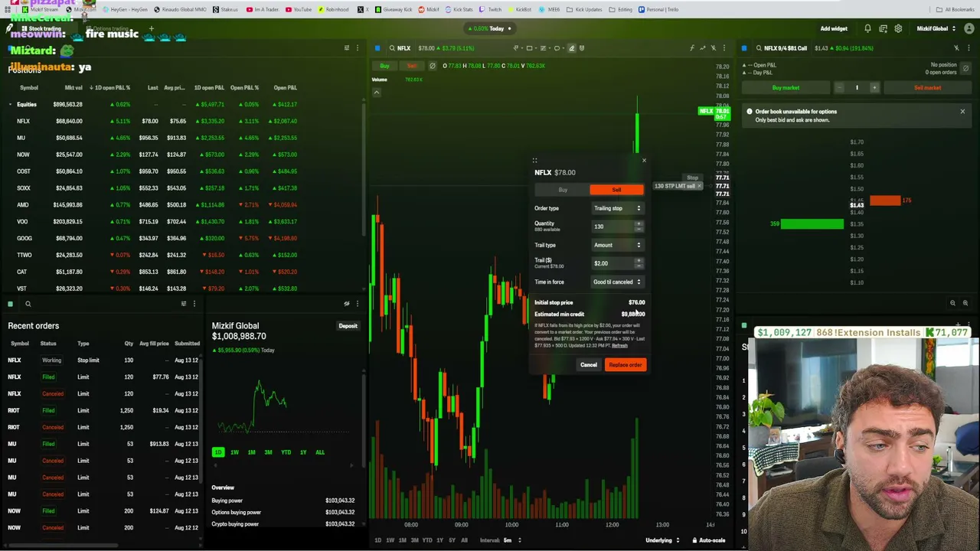Open the Underlying dropdown below the chart

coord(662,540)
